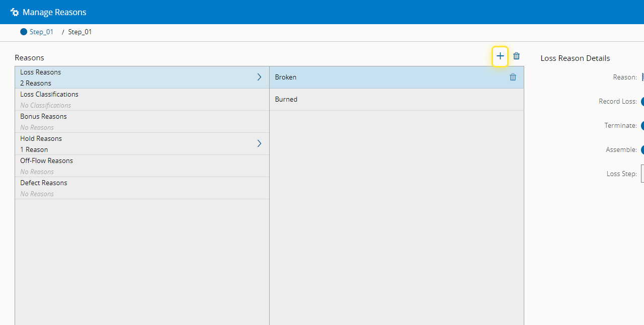Toggle the Assemble switch

pyautogui.click(x=642, y=149)
